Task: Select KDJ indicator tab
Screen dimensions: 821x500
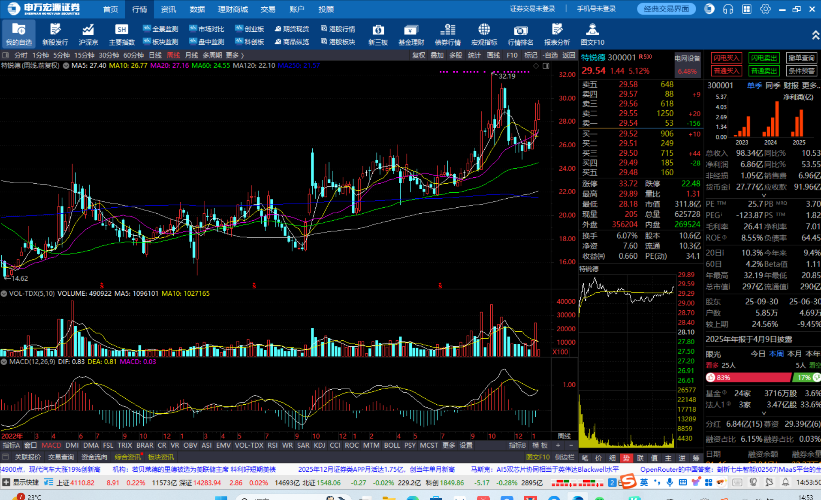Action: (x=319, y=446)
